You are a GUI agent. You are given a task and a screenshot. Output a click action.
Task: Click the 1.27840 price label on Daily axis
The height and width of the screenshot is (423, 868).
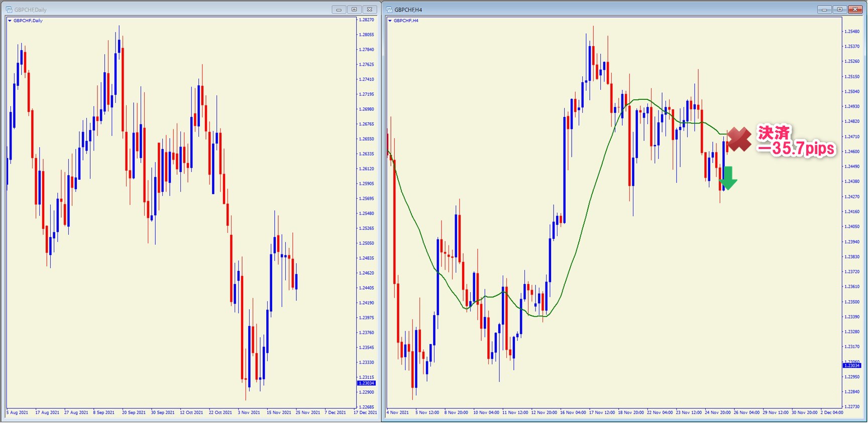click(x=367, y=50)
